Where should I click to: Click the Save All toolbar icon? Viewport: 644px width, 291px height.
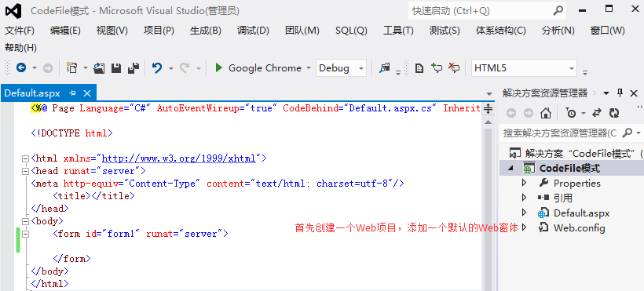pos(134,68)
